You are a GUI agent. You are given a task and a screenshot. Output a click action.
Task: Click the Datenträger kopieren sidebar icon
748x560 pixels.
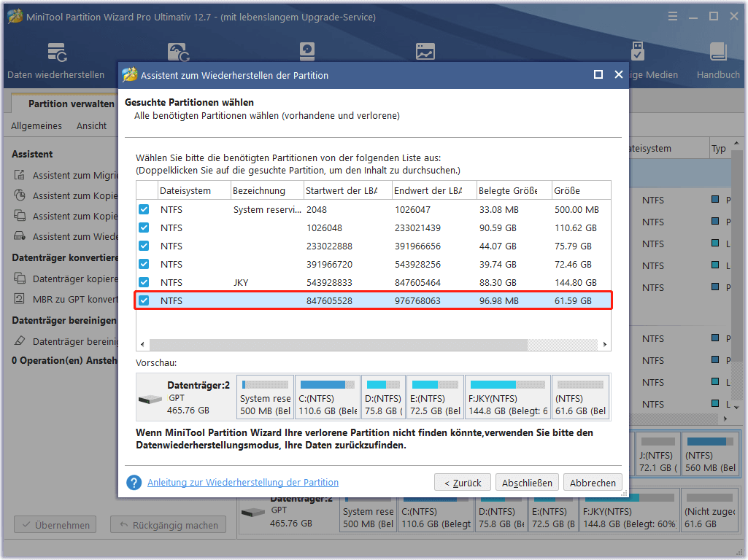click(x=20, y=279)
